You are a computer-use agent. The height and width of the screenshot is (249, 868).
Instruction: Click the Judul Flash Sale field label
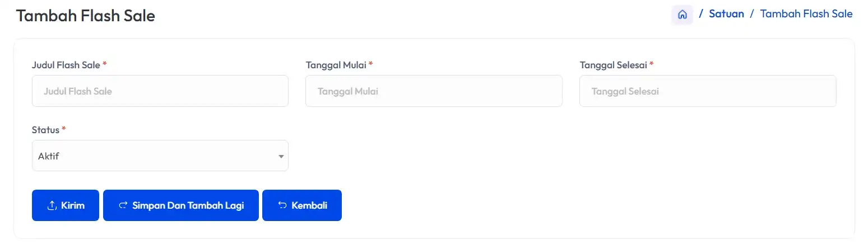66,65
